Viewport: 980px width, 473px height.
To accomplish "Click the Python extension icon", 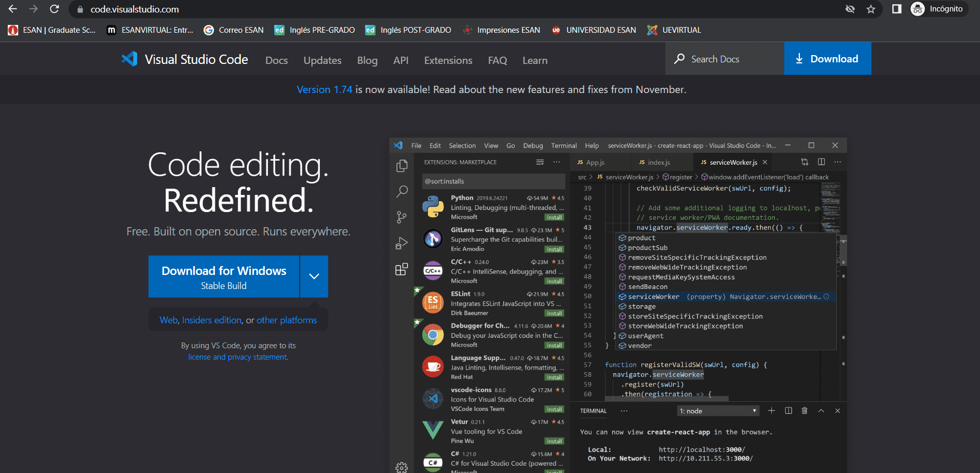I will (x=433, y=206).
